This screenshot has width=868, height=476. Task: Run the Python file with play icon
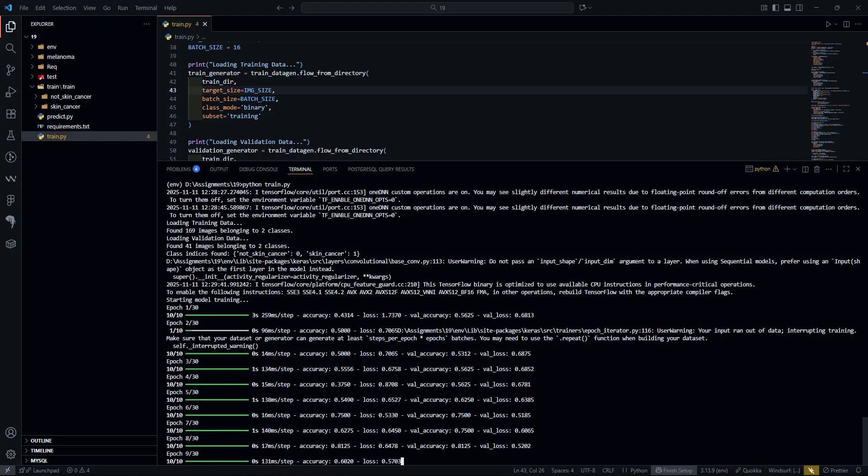[x=828, y=24]
